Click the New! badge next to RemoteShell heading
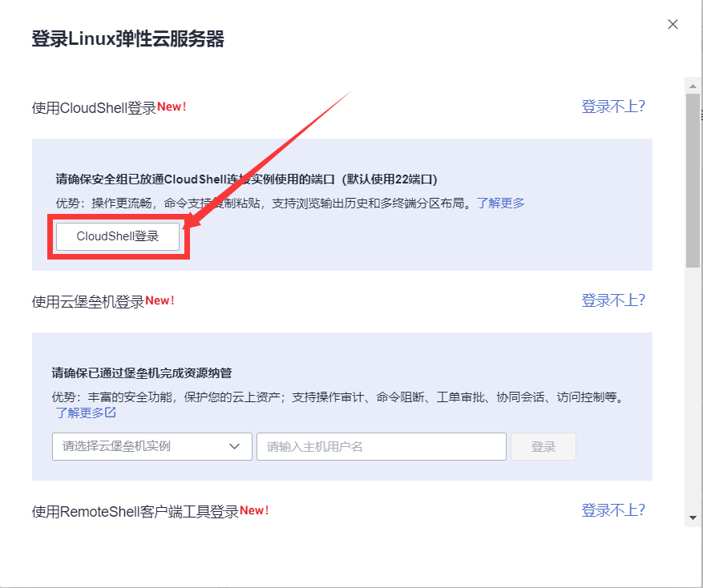This screenshot has width=703, height=588. pyautogui.click(x=254, y=509)
